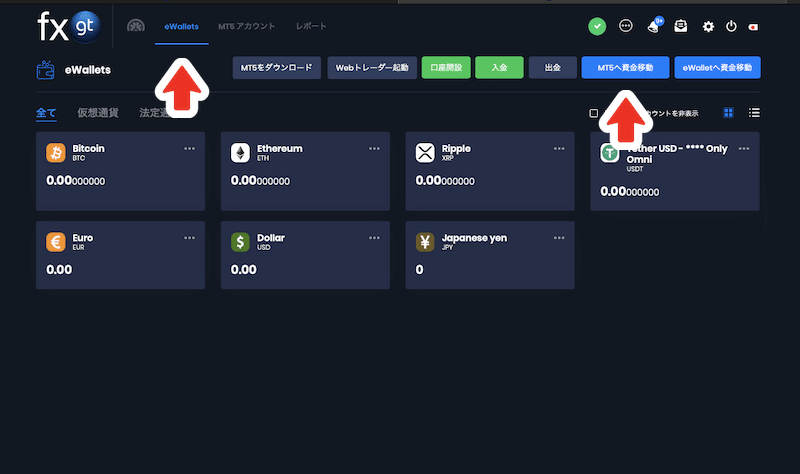Click the Japanese yen icon
Viewport: 800px width, 474px height.
(x=425, y=242)
